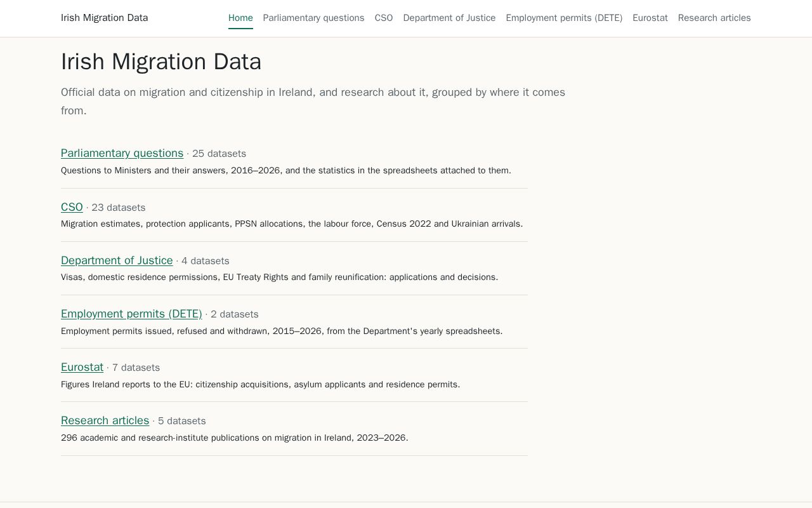
Task: Open Employment permits (DETE) in the navigation bar
Action: [x=564, y=18]
